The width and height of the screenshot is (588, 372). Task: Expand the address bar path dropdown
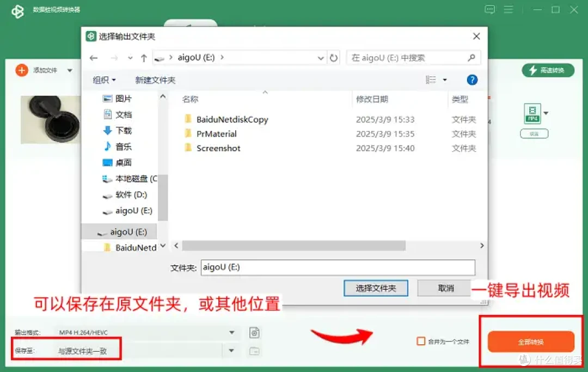tap(321, 58)
